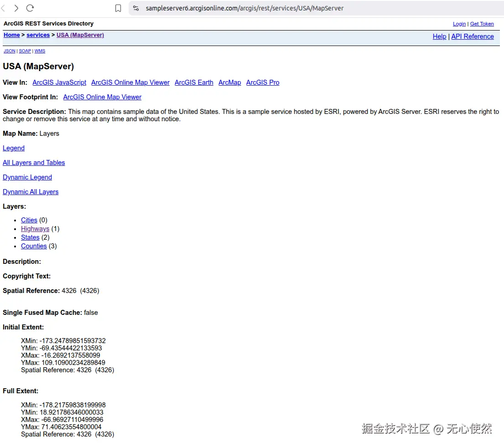Open services breadcrumb link
The height and width of the screenshot is (447, 504).
pos(38,35)
